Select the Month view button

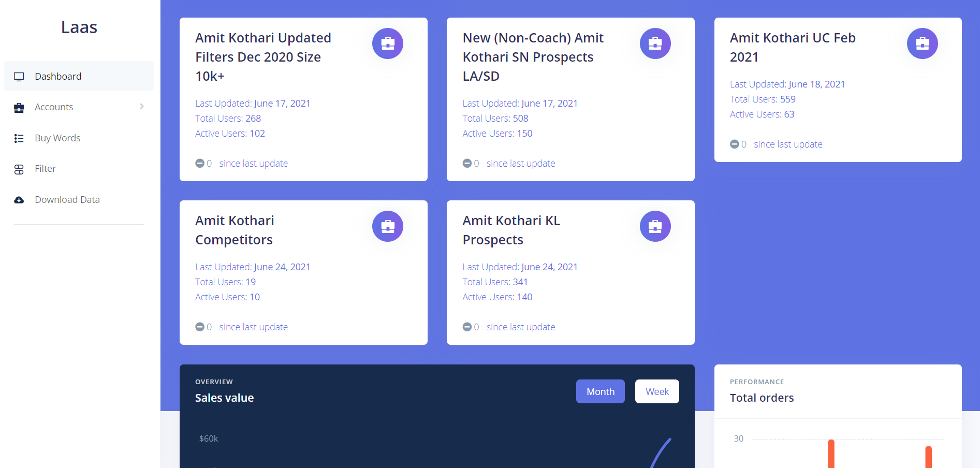[x=601, y=391]
